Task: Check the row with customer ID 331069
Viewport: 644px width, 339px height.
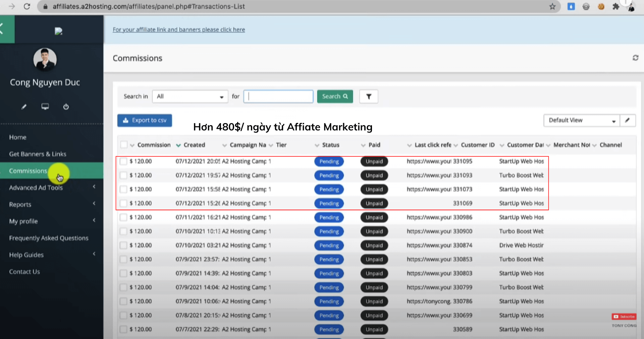Action: (x=123, y=204)
